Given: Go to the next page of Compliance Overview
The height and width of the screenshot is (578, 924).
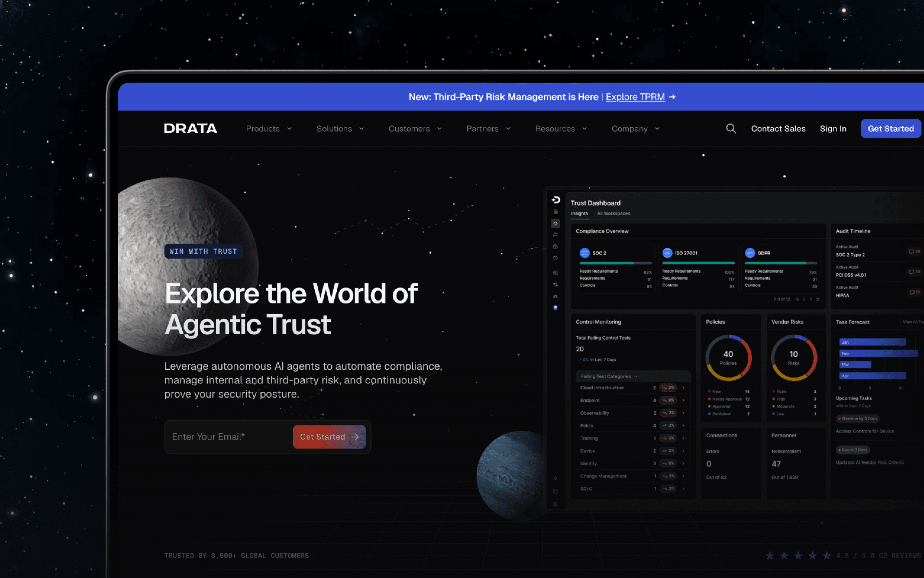Looking at the screenshot, I should coord(811,299).
